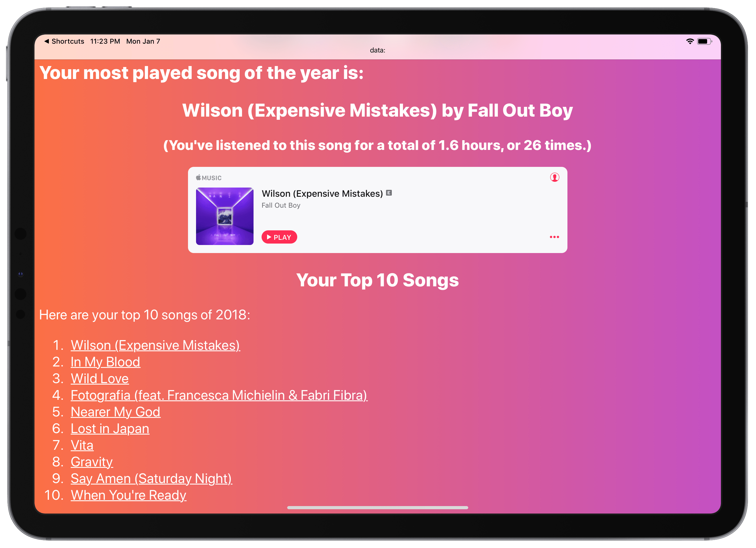Play Wilson (Expensive Mistakes) song
The image size is (756, 548).
pyautogui.click(x=281, y=237)
